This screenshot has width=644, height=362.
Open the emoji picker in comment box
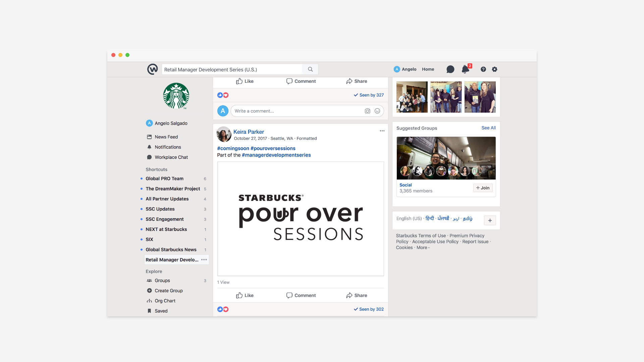click(377, 111)
